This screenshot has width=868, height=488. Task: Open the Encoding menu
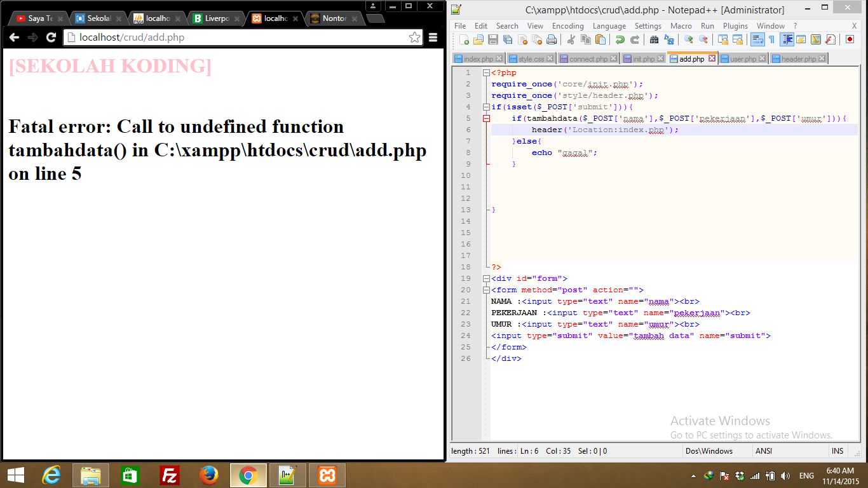click(567, 26)
